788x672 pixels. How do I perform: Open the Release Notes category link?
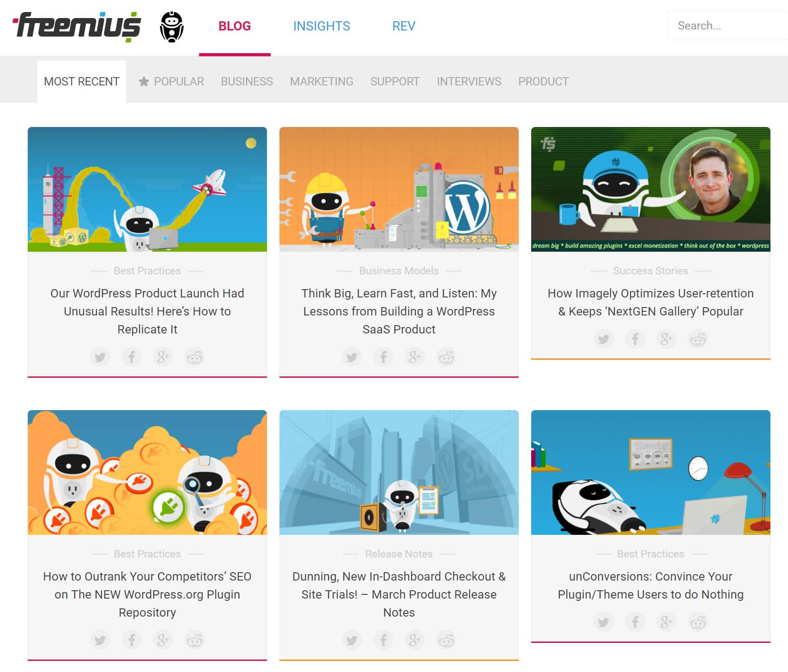[x=399, y=554]
